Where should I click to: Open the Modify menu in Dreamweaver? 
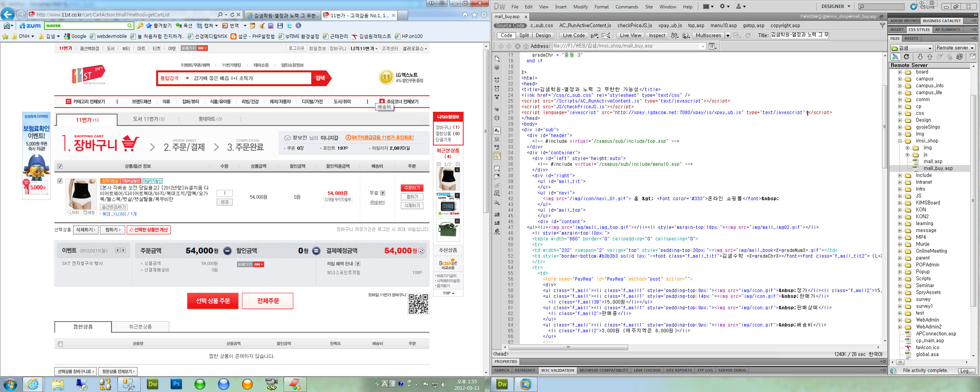pyautogui.click(x=580, y=7)
